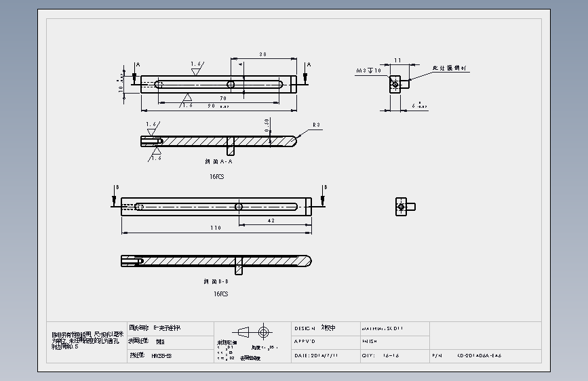Click the leader note on the upper end view
This screenshot has height=381, width=588.
(x=449, y=68)
